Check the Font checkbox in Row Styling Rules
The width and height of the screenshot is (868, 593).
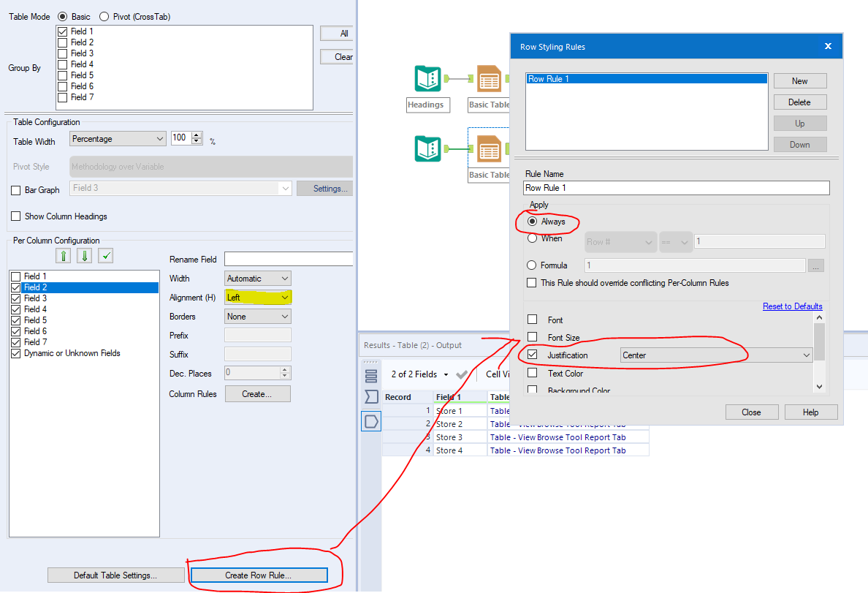[531, 320]
